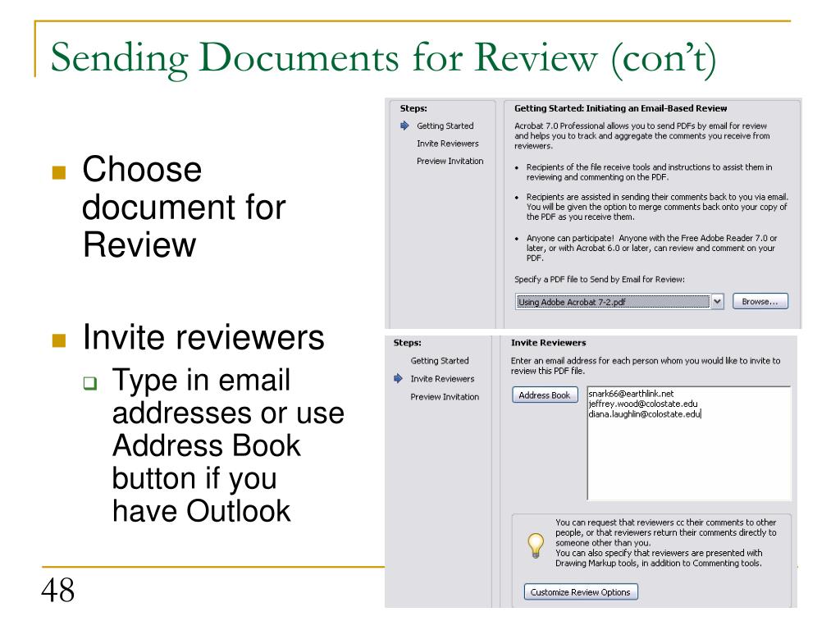This screenshot has height=630, width=840.
Task: Click the jeffrey.wood@colostate.edu address
Action: tap(643, 404)
